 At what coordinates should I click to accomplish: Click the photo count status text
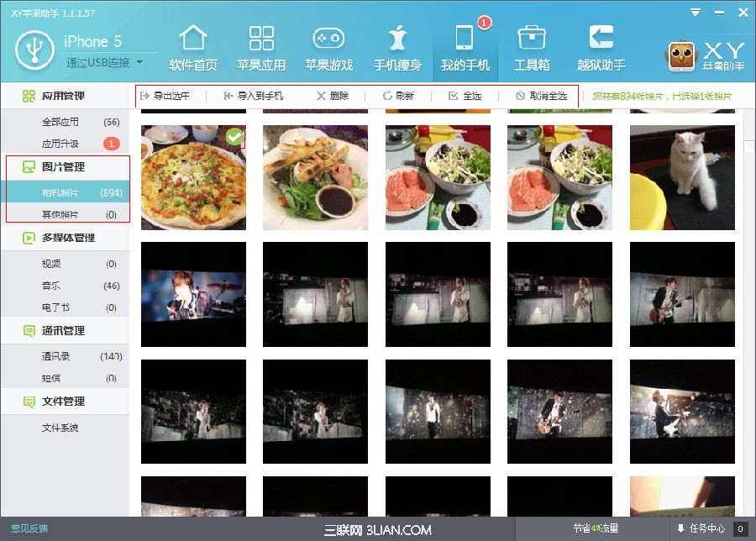[x=662, y=96]
